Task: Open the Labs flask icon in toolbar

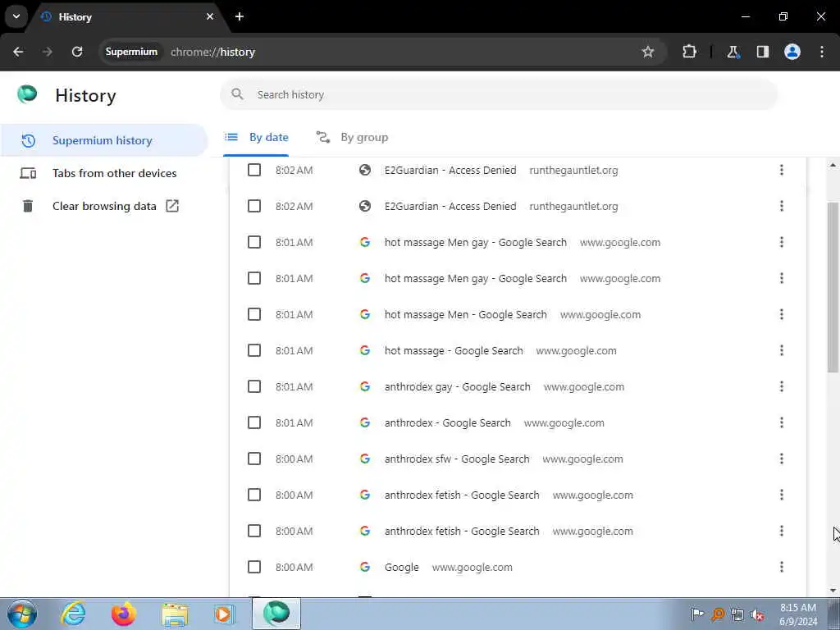Action: [x=733, y=52]
